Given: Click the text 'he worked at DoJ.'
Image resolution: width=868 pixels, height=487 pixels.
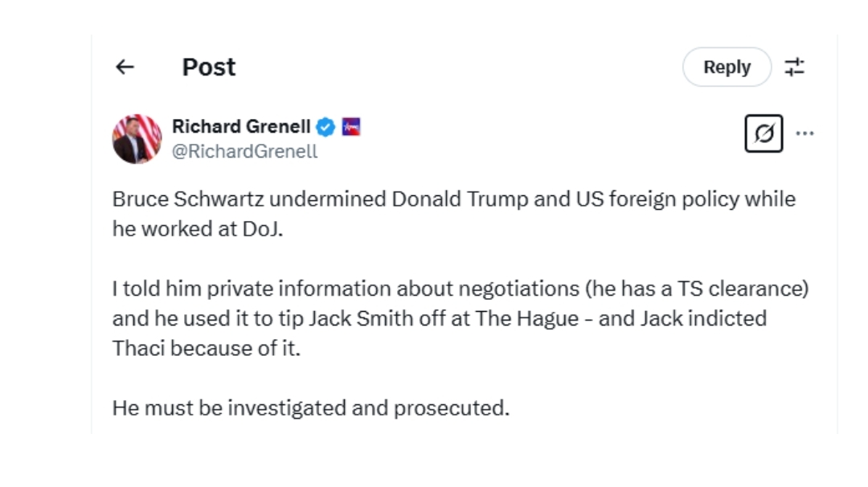Looking at the screenshot, I should 198,229.
